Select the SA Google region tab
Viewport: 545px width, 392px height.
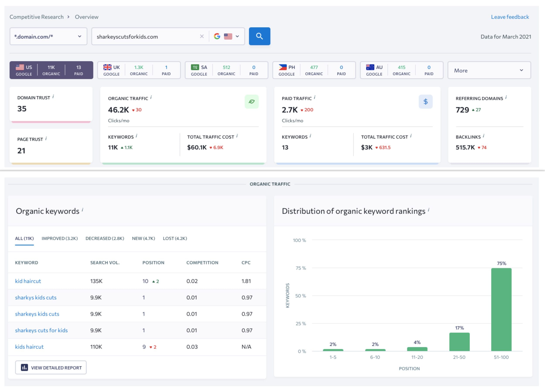point(226,70)
